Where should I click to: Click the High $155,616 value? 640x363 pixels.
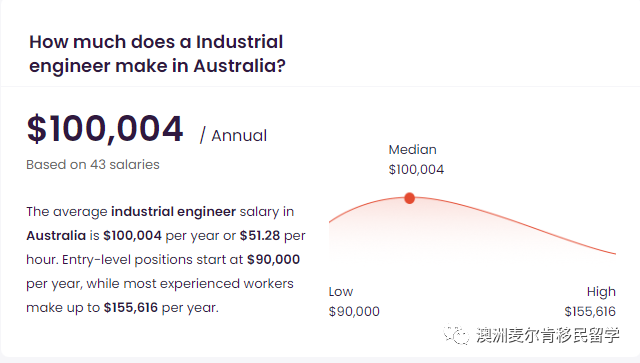[590, 312]
